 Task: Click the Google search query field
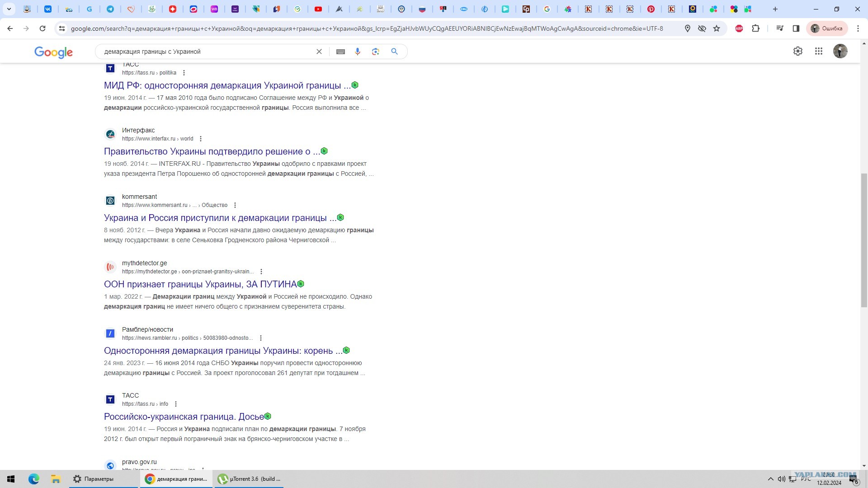(x=206, y=52)
